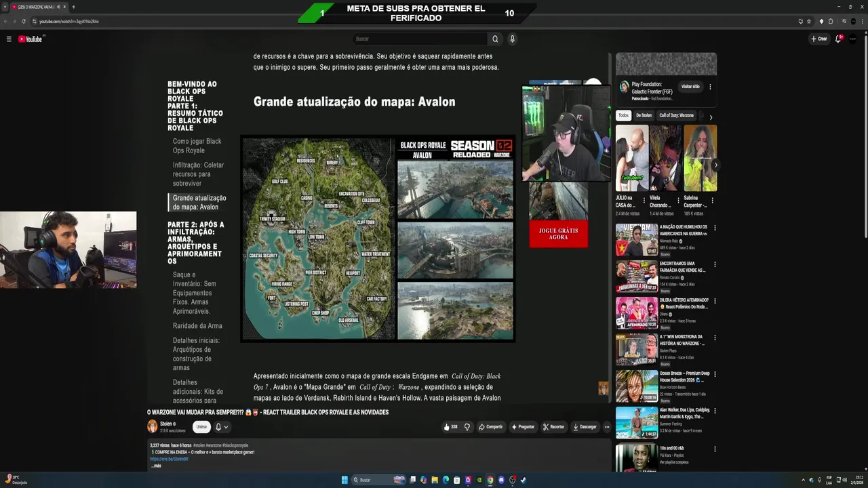Screen dimensions: 868x488
Task: Open the video's more actions menu
Action: pyautogui.click(x=607, y=427)
